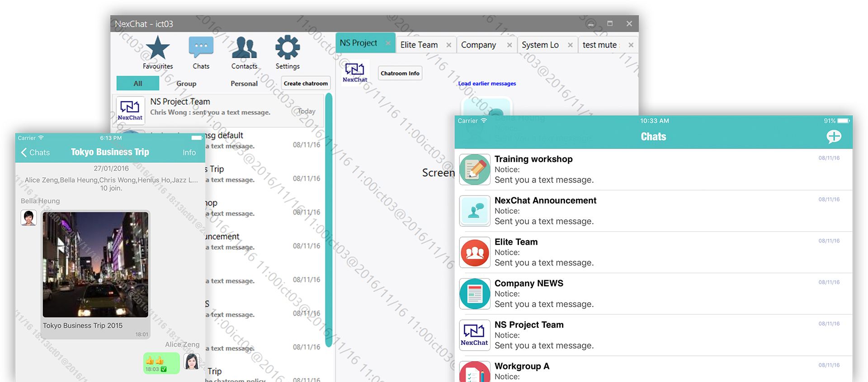Close the Company chat tab
Image resolution: width=868 pixels, height=382 pixels.
[x=509, y=45]
